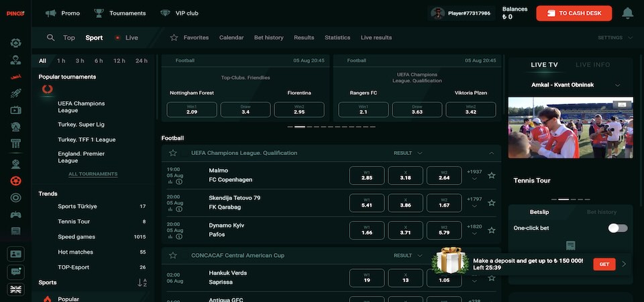
Task: Open RESULT dropdown for CONCACAF Cup
Action: click(407, 255)
